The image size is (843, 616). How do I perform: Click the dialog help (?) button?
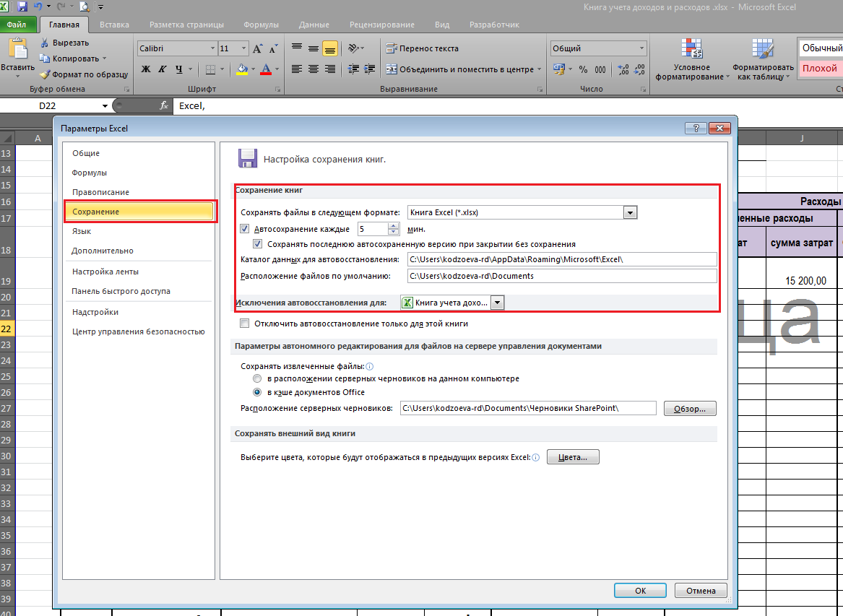coord(696,128)
